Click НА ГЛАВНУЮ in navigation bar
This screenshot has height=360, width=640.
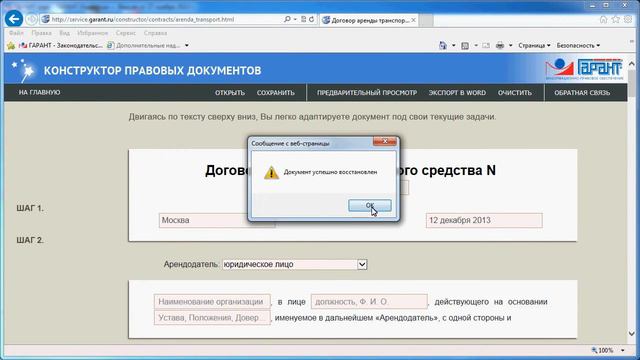(x=39, y=93)
